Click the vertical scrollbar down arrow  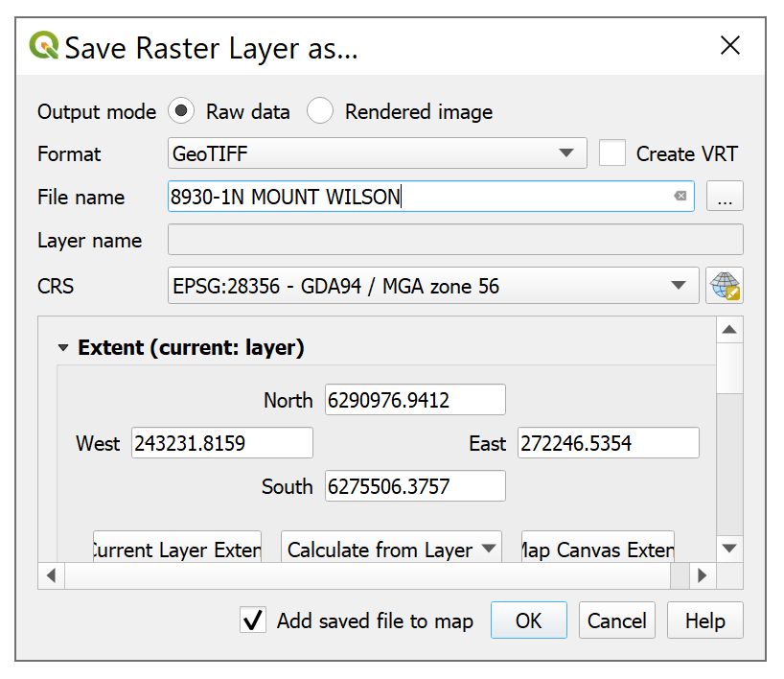[x=728, y=549]
